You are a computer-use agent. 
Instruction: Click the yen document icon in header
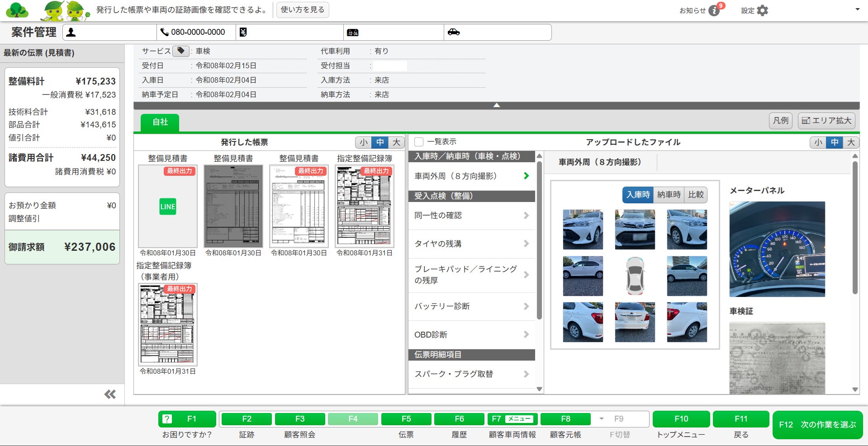pos(243,32)
